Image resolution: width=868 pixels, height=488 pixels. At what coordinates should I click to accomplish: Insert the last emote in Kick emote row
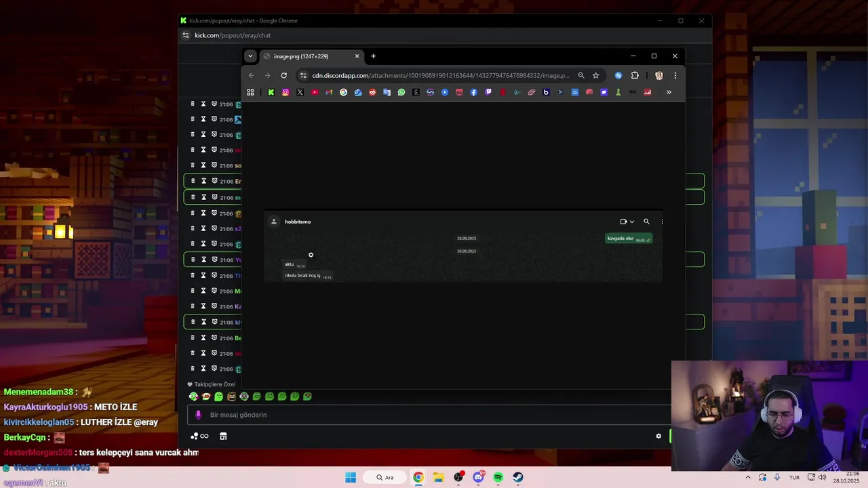click(x=307, y=396)
